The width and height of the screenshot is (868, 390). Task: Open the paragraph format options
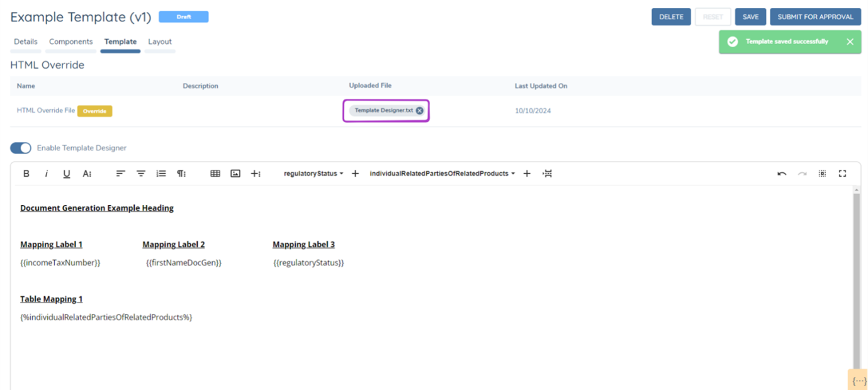click(181, 174)
